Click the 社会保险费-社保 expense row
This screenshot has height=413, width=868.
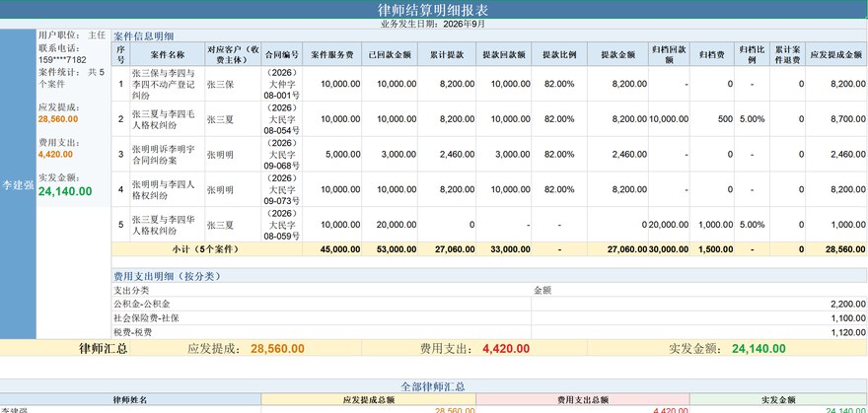[146, 318]
